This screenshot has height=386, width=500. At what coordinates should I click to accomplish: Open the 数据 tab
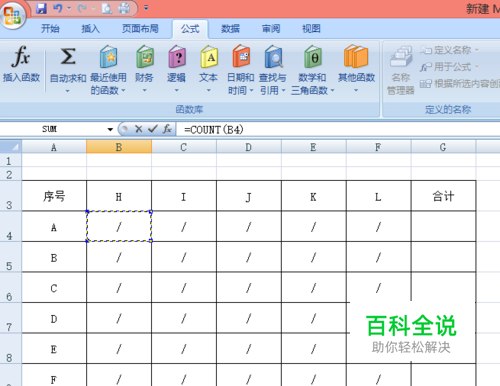[x=230, y=29]
